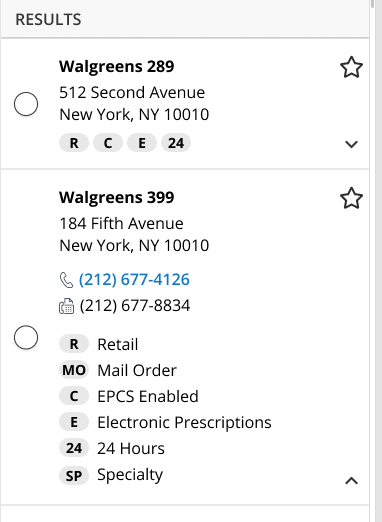Click the Results panel header

pyautogui.click(x=185, y=19)
